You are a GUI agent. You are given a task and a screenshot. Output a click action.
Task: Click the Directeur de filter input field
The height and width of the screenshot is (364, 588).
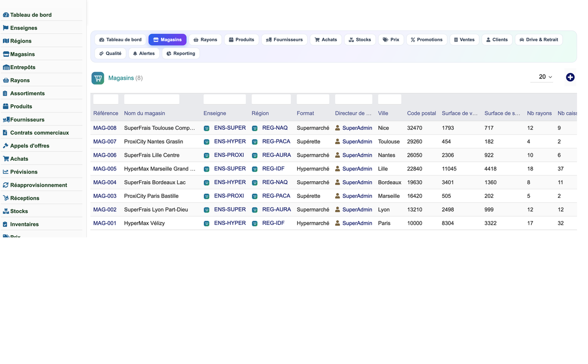(x=354, y=99)
